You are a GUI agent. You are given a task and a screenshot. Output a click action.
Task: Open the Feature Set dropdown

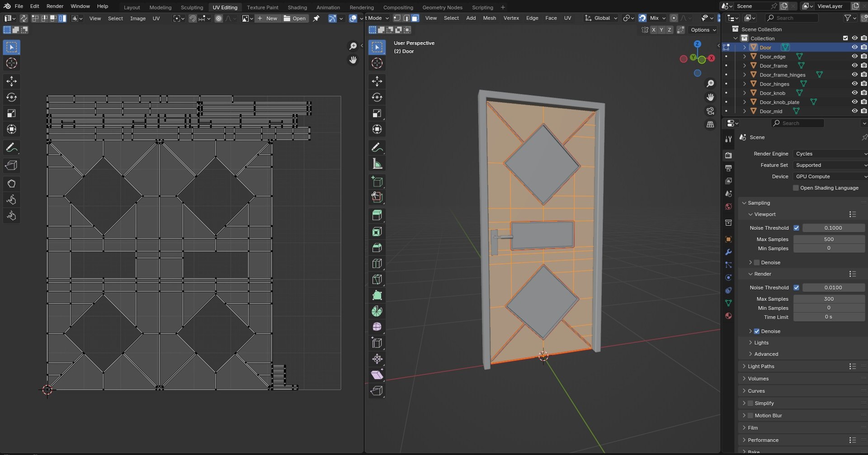(830, 165)
